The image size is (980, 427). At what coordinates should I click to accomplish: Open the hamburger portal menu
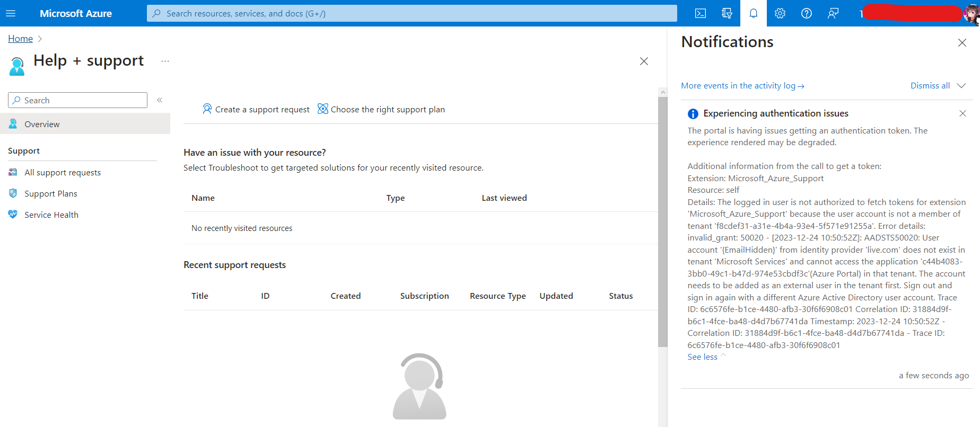11,13
